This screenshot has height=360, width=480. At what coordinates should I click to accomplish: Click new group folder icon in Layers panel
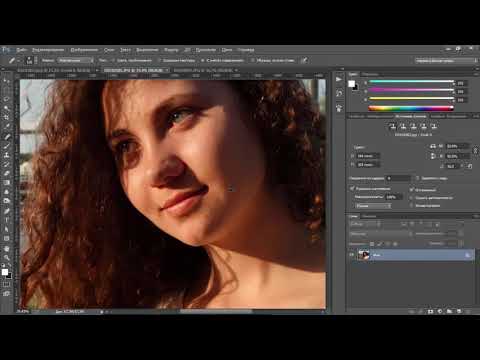pos(449,311)
